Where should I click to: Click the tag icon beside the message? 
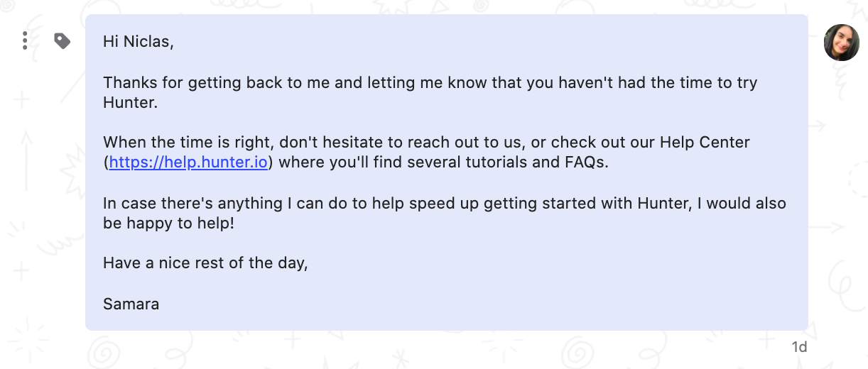point(63,41)
